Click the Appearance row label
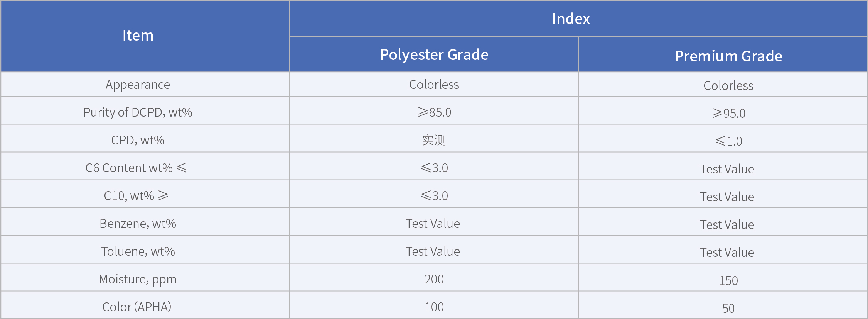Image resolution: width=868 pixels, height=319 pixels. pyautogui.click(x=138, y=85)
